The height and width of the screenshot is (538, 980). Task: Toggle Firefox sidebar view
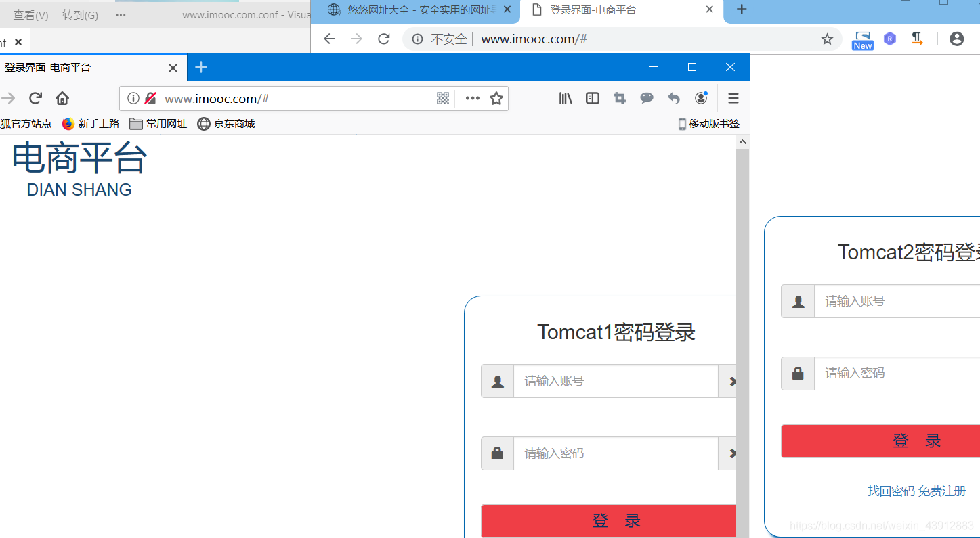[x=593, y=98]
